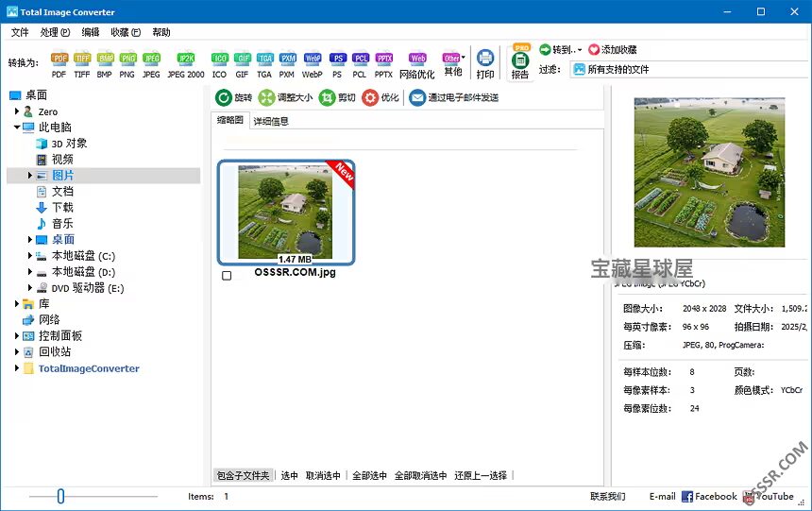The image size is (812, 511).
Task: Open the 联系我们 link
Action: point(608,497)
